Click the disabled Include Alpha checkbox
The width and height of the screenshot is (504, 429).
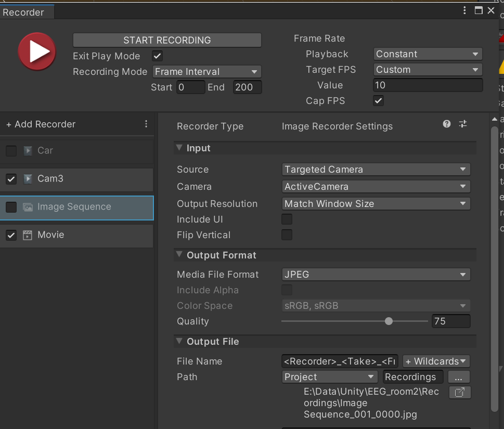(x=287, y=290)
